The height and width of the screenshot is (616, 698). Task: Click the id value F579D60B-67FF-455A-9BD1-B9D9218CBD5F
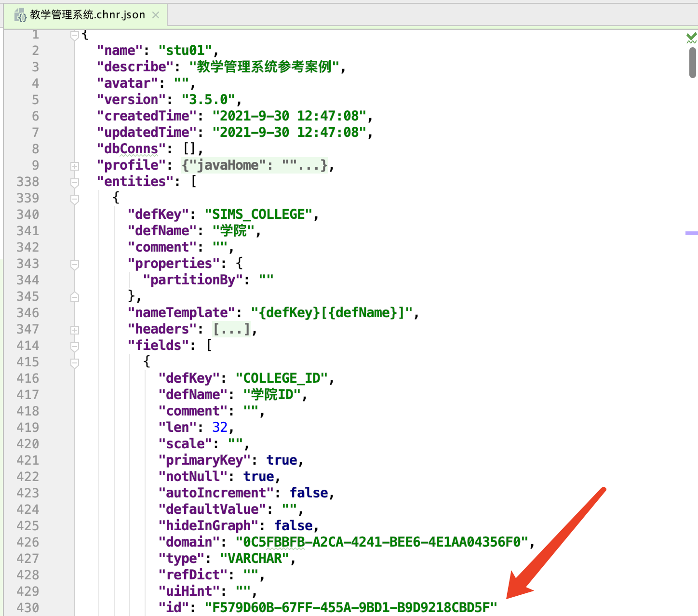click(x=351, y=608)
